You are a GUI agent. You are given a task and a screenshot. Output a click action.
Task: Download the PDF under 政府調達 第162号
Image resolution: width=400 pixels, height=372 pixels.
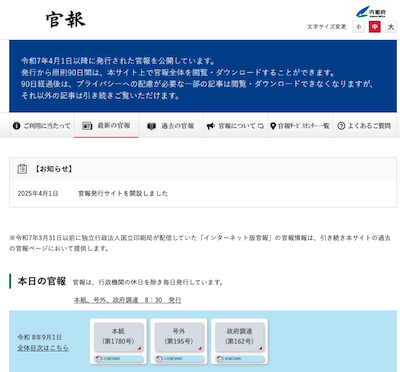click(240, 359)
